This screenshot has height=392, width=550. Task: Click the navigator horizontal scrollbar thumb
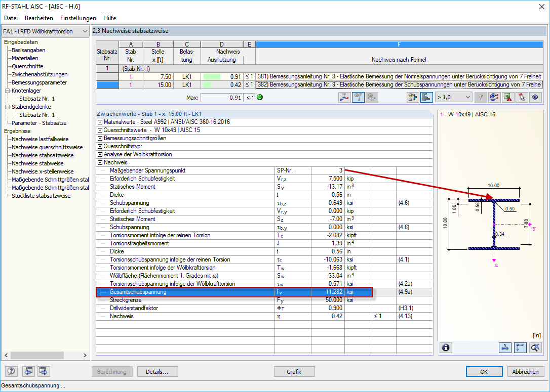coord(36,355)
